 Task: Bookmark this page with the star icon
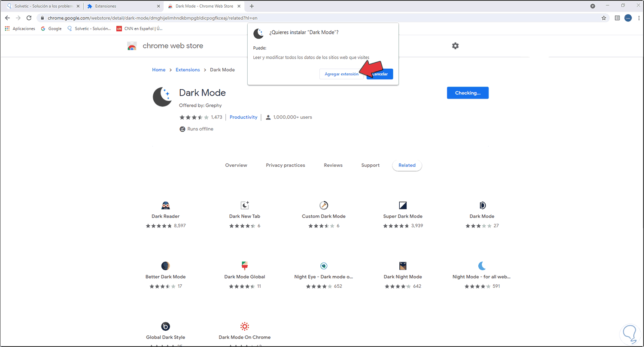pyautogui.click(x=604, y=18)
